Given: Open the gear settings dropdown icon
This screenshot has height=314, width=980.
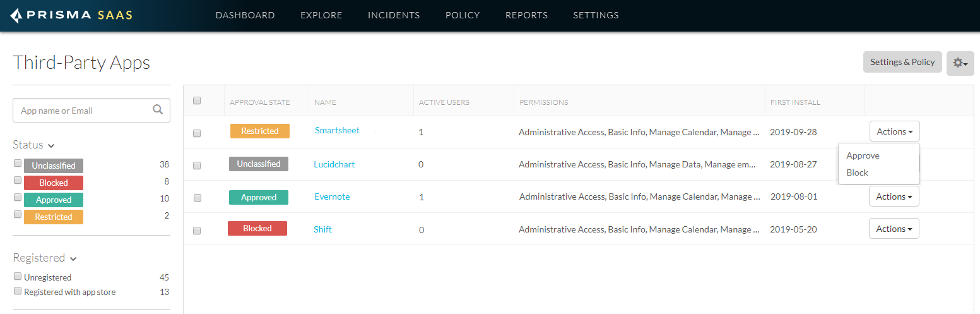Looking at the screenshot, I should coord(960,63).
